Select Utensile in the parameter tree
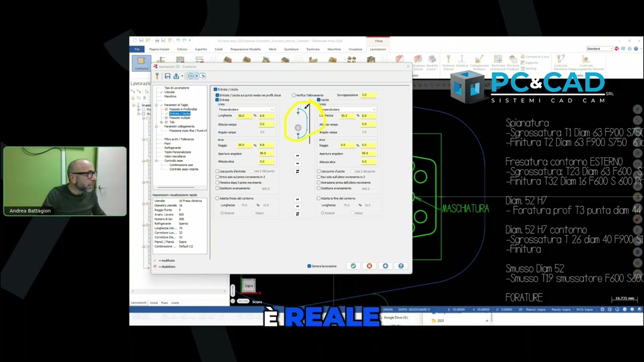Screen dimensions: 644x362 (x=170, y=92)
